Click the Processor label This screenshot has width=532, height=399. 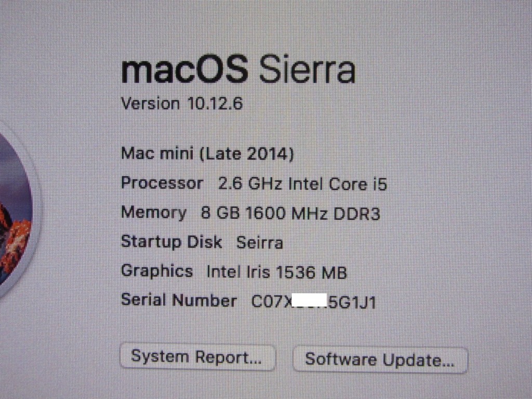tap(162, 183)
